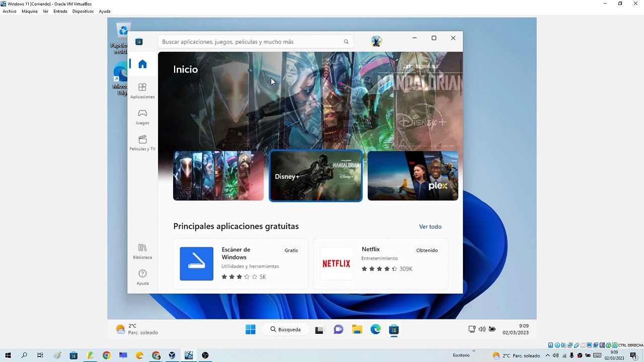Click the Microsoft Store icon in the VM taskbar

click(x=394, y=330)
